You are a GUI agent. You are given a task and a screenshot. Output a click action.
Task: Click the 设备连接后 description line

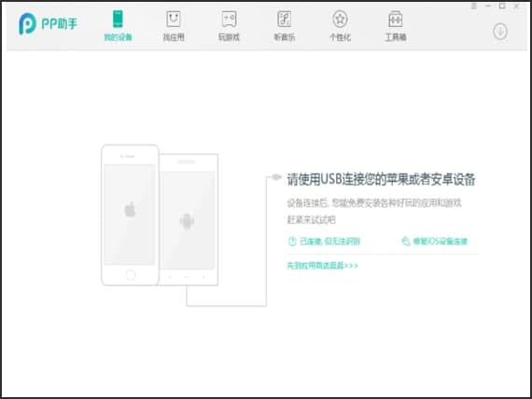pos(374,202)
